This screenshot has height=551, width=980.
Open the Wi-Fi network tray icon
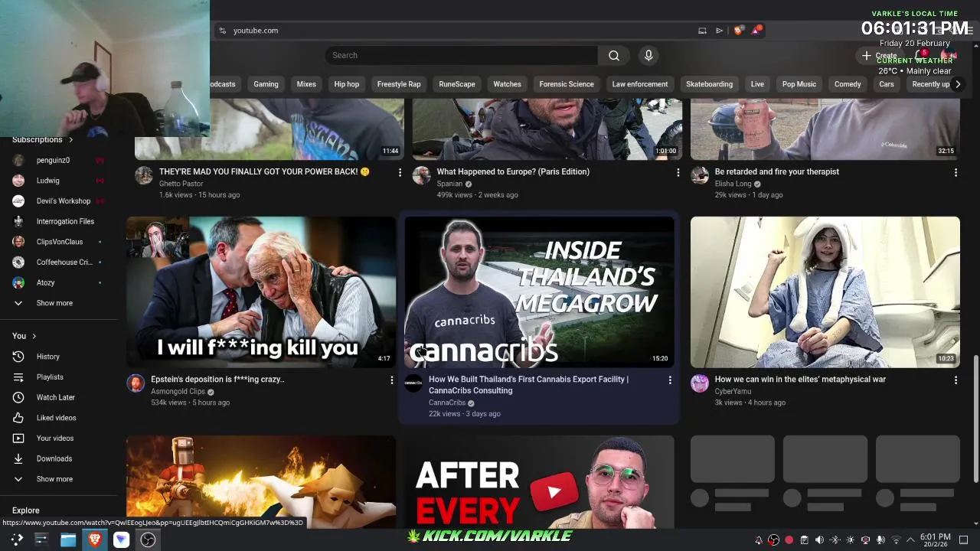[896, 540]
